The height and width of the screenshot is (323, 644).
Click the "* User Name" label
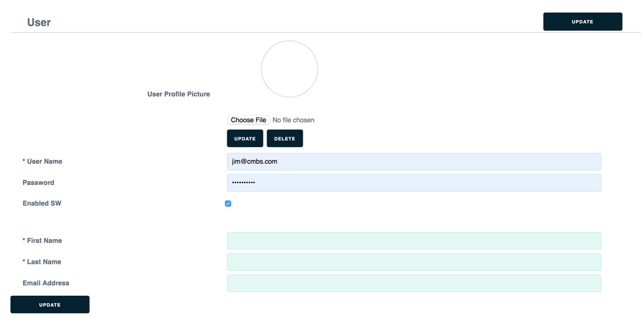[43, 162]
